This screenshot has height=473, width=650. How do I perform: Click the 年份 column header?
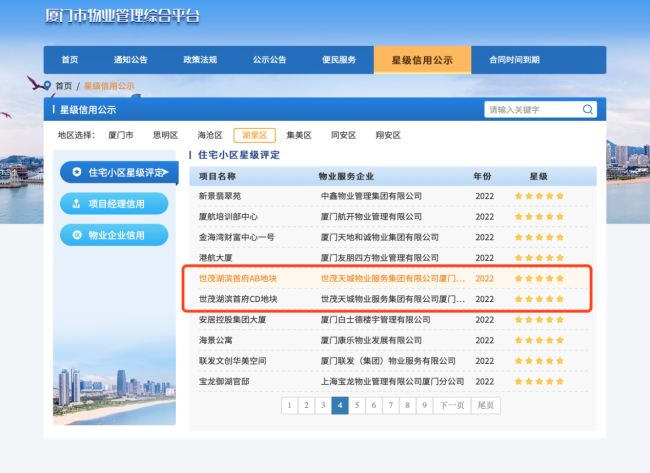482,176
